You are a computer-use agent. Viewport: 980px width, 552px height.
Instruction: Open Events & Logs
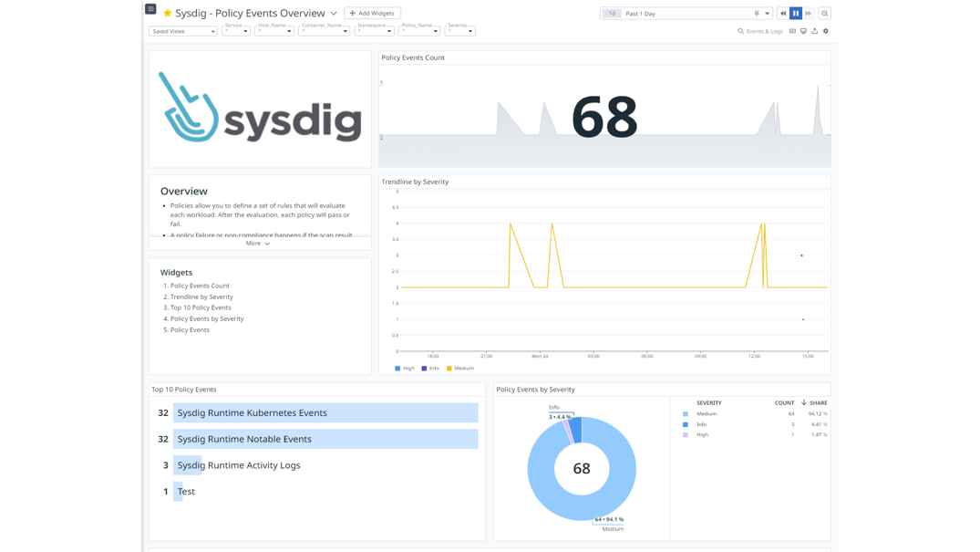click(x=763, y=30)
